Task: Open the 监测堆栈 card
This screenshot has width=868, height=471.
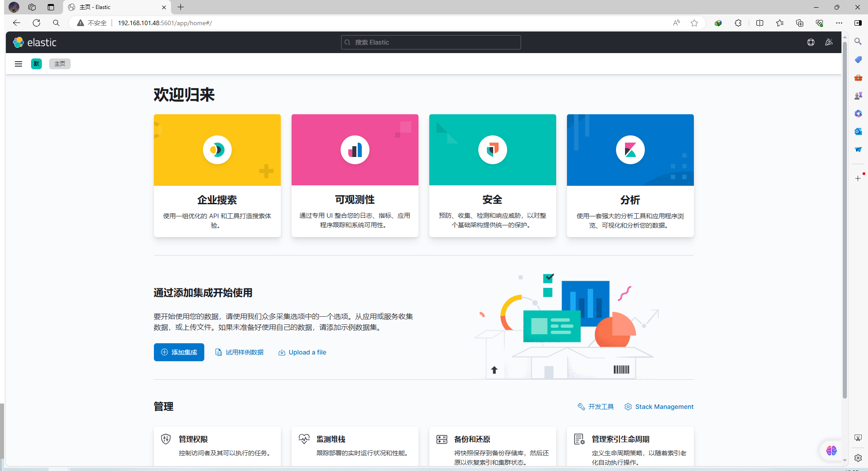Action: pos(355,446)
